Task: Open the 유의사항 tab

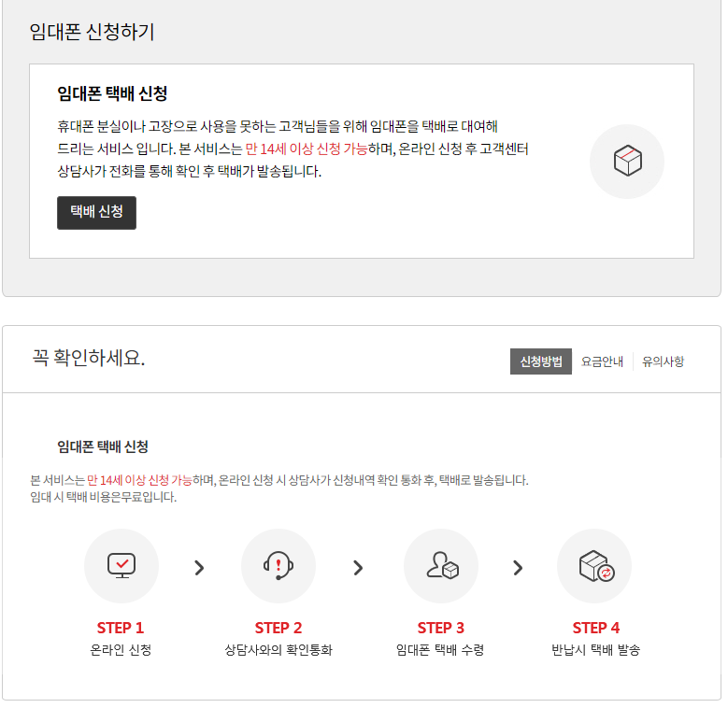Action: point(663,361)
